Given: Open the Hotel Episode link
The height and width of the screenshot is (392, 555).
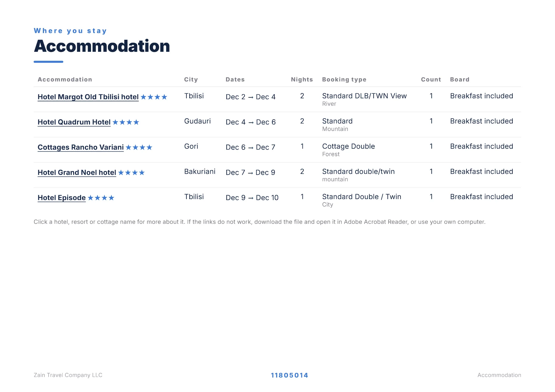Looking at the screenshot, I should tap(62, 198).
